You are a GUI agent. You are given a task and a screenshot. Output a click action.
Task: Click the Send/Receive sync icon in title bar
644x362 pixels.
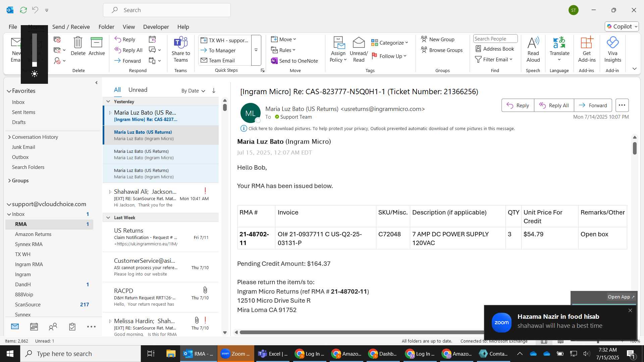point(23,10)
